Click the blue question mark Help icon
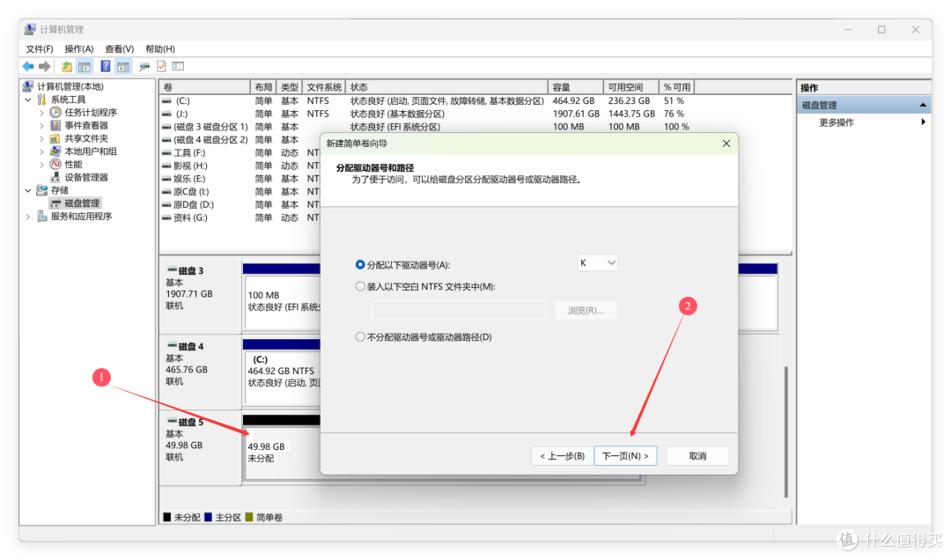 (x=105, y=66)
